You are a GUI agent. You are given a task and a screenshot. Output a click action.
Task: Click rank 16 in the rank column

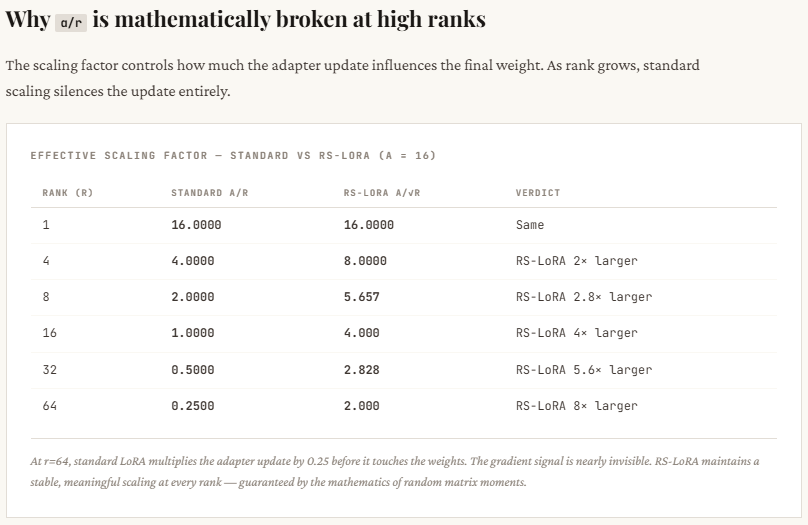tap(50, 333)
